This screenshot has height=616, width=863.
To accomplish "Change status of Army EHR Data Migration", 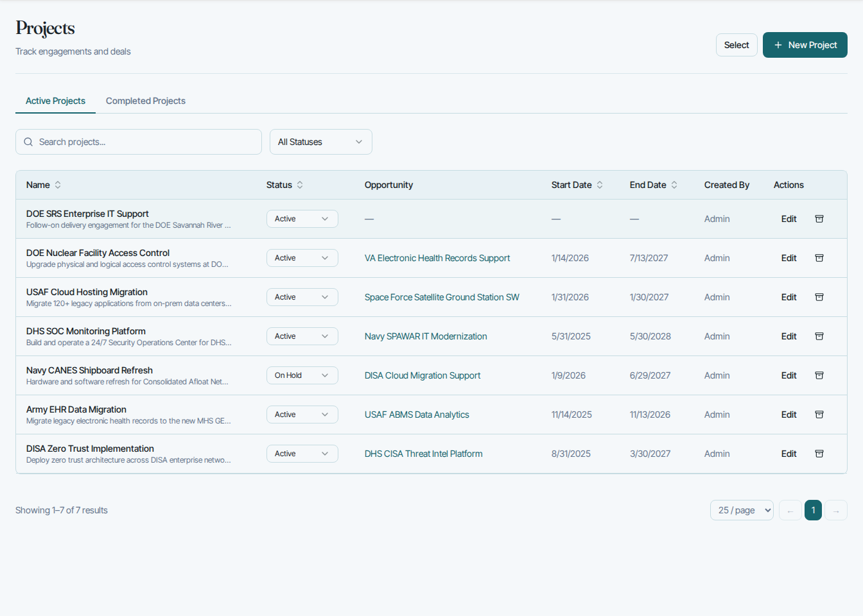I will (302, 415).
